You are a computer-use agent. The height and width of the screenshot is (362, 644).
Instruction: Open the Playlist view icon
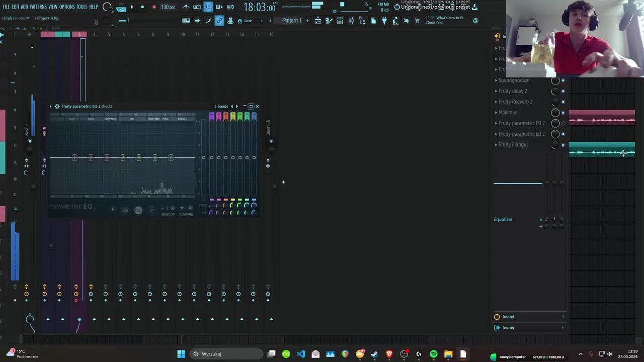318,21
